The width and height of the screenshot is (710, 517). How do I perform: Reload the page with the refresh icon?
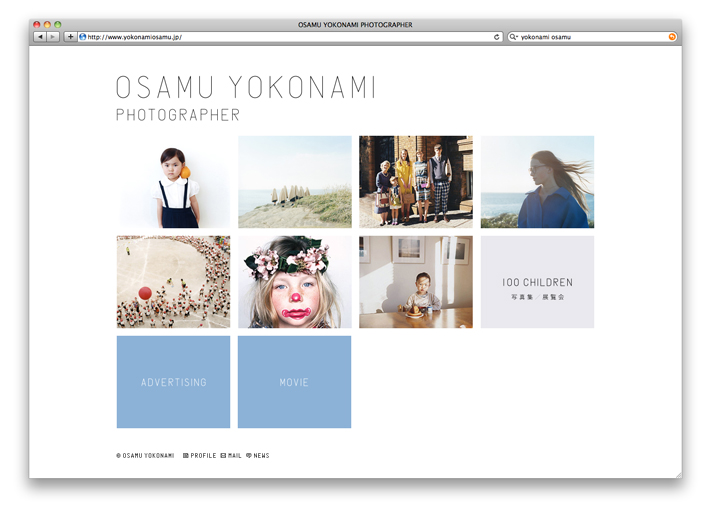click(x=497, y=37)
